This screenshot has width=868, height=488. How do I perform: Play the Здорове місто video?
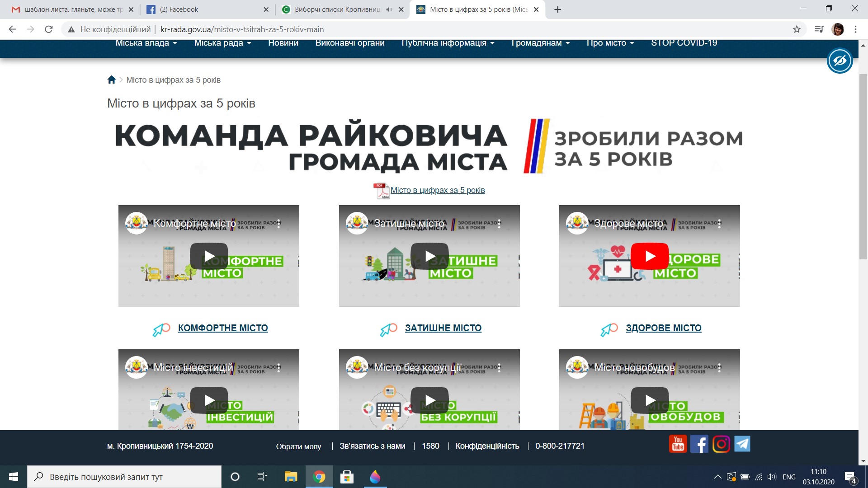(650, 256)
